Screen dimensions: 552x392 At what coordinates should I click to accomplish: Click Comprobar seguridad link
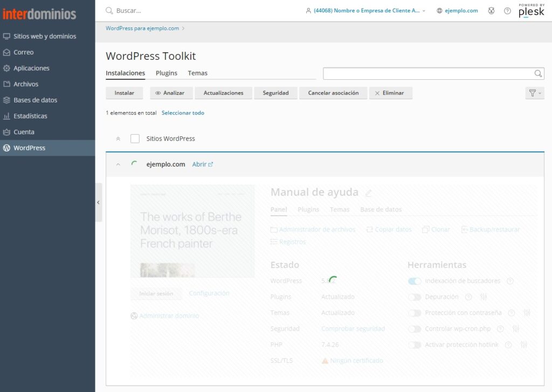pyautogui.click(x=353, y=328)
